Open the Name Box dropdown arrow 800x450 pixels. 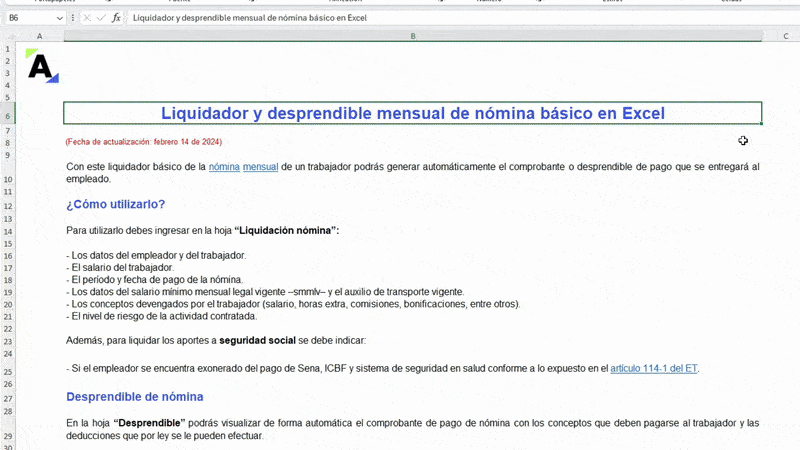(x=60, y=18)
